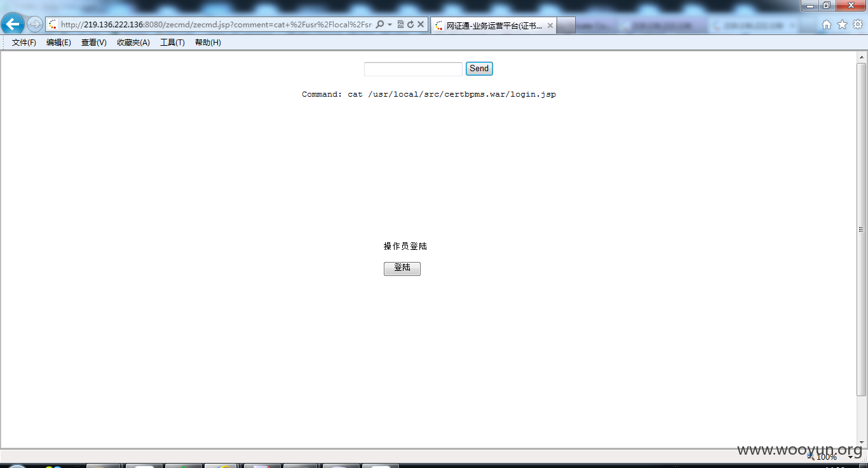Refresh the page with the reload icon

410,25
